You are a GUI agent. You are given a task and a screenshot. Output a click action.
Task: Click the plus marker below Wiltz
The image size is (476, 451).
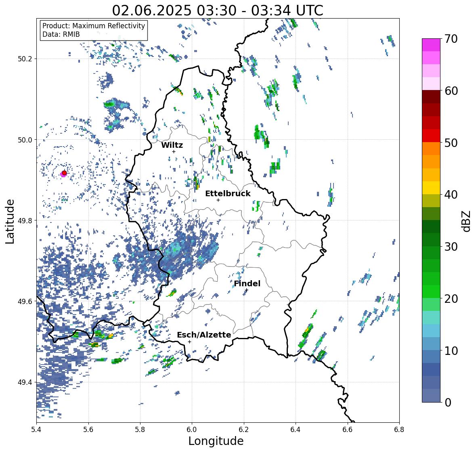point(174,151)
